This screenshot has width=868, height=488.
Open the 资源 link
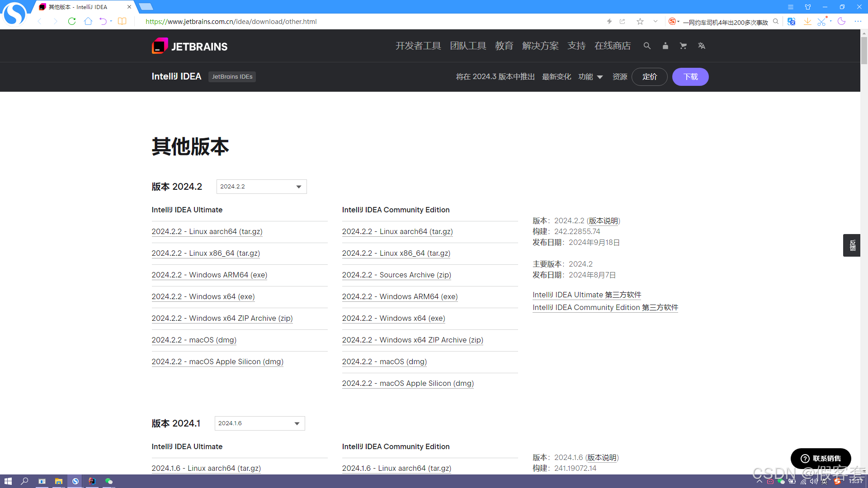point(620,77)
